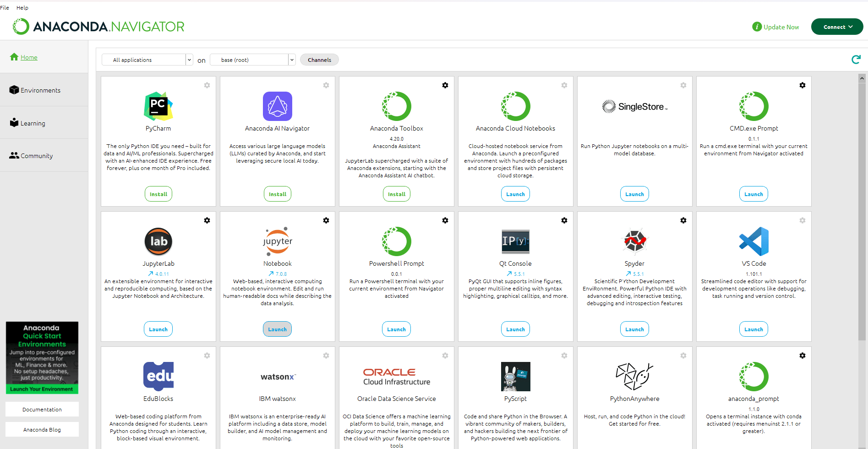Click the Spyder application logo
The image size is (868, 449).
click(635, 241)
